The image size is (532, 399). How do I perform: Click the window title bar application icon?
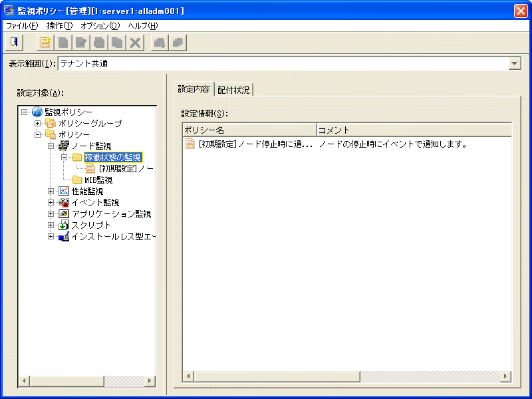9,11
